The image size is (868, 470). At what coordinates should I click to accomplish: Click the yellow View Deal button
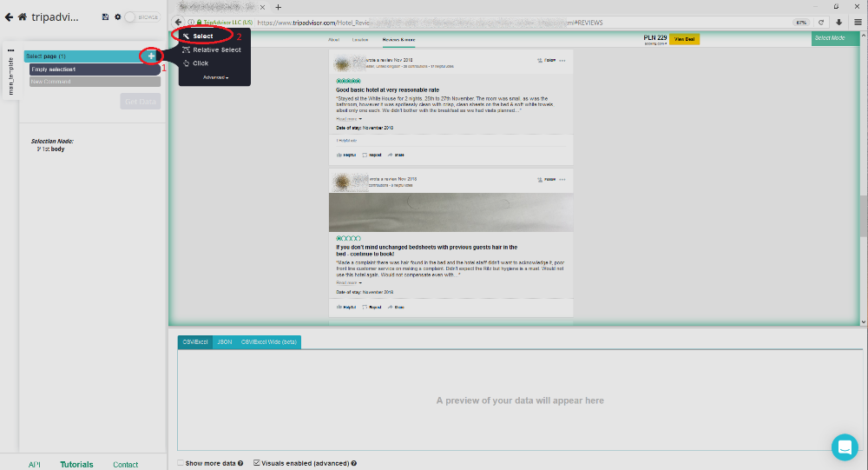684,39
